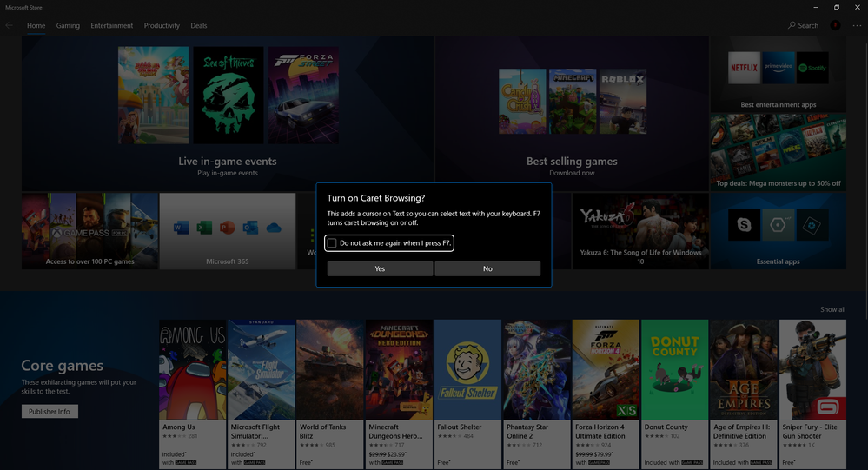Click OneDrive cloud icon in Microsoft 365 tile
This screenshot has height=470, width=868.
(x=274, y=228)
